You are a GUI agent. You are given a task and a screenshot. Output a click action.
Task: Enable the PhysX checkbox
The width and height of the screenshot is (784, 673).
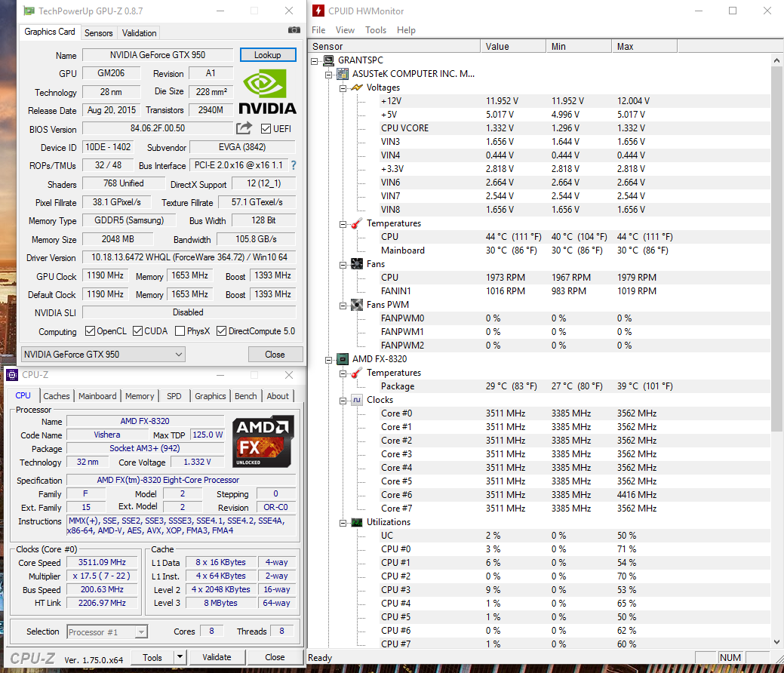point(180,331)
